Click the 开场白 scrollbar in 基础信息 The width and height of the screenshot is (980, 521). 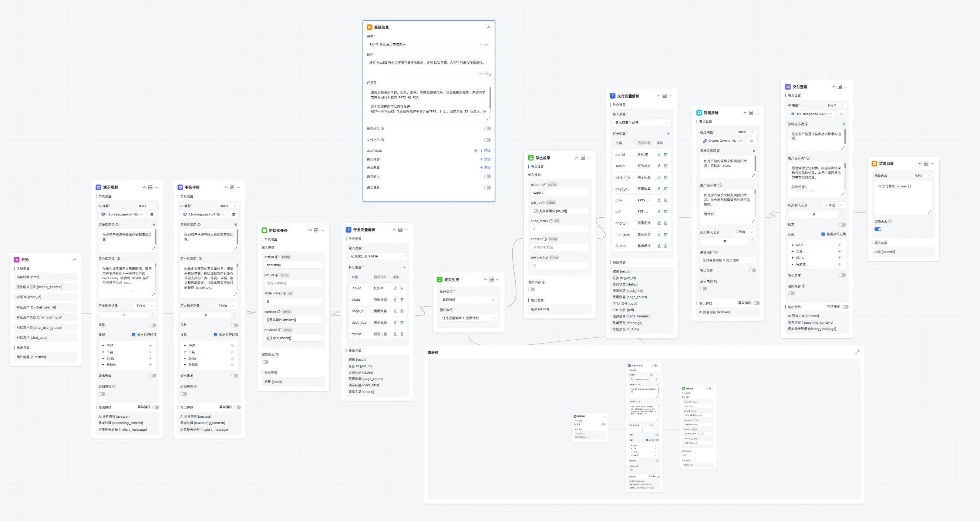click(491, 98)
